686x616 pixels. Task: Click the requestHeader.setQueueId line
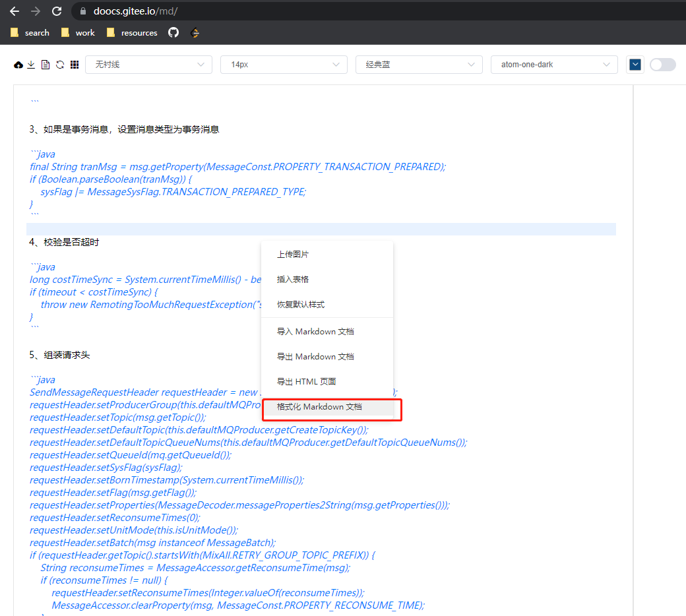point(131,456)
